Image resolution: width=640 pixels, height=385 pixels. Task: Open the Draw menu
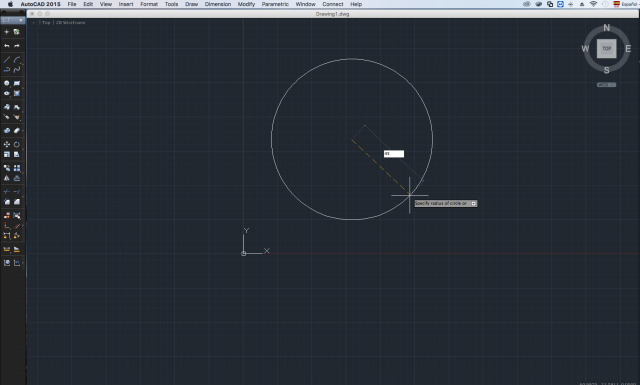(191, 4)
